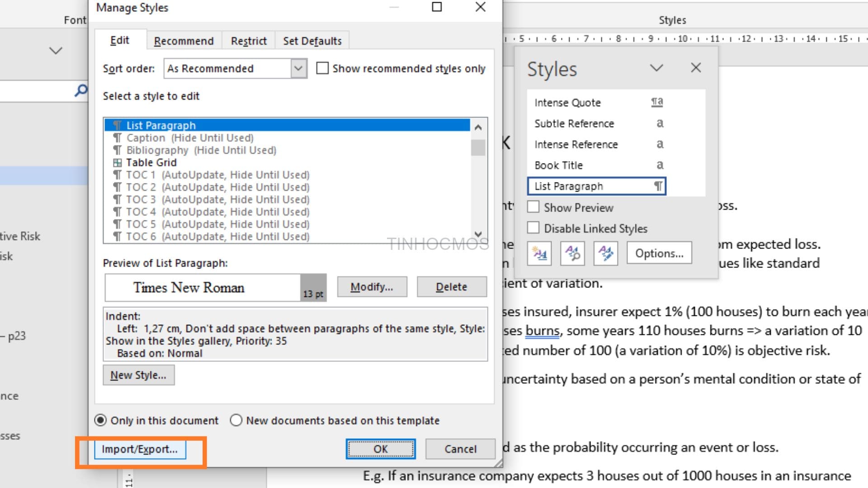Click the Cancel button
Screen dimensions: 868x488
coord(460,449)
